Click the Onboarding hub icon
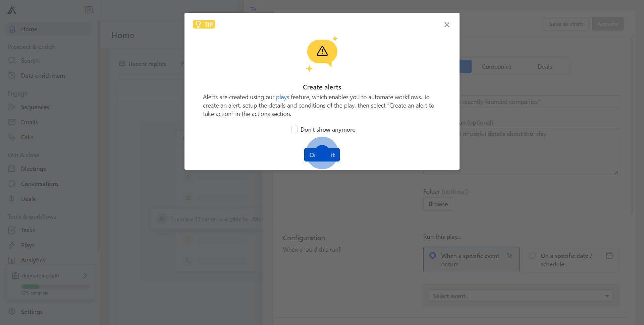 point(15,276)
